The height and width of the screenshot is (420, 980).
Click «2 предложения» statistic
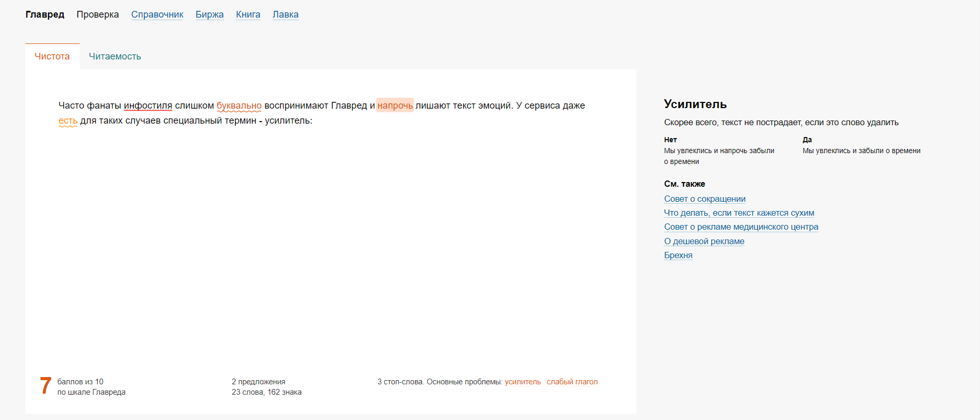(x=258, y=382)
